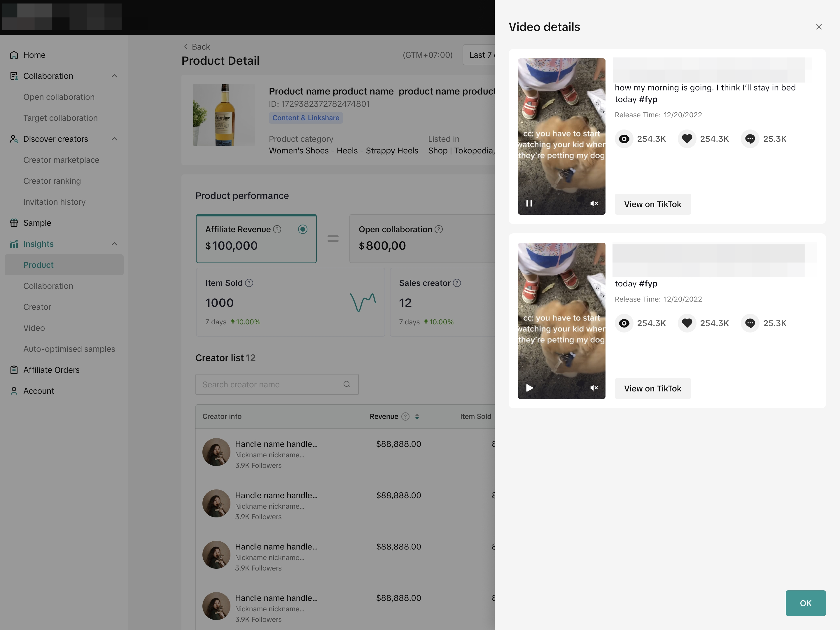840x630 pixels.
Task: Collapse the Insights sidebar section
Action: tap(114, 244)
